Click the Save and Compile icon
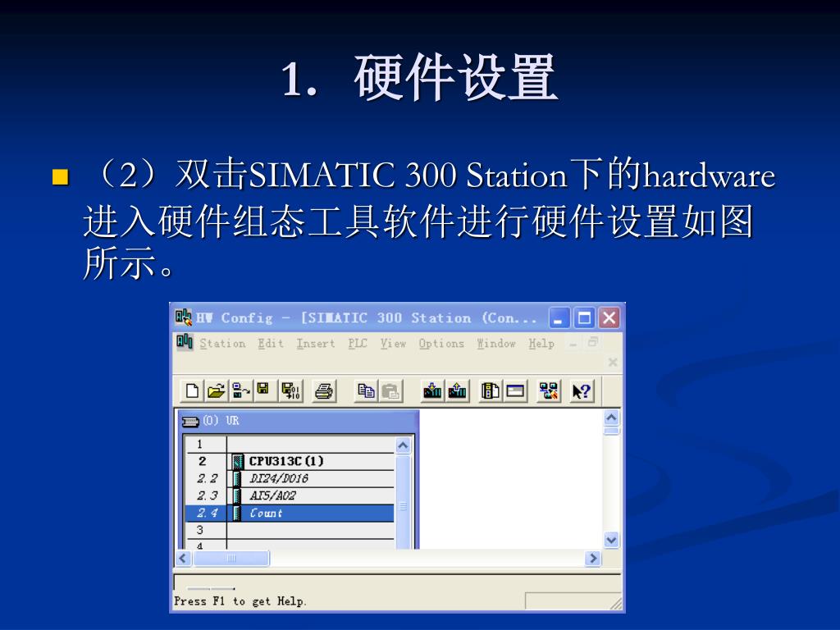Screen dimensions: 840x630 pos(291,390)
